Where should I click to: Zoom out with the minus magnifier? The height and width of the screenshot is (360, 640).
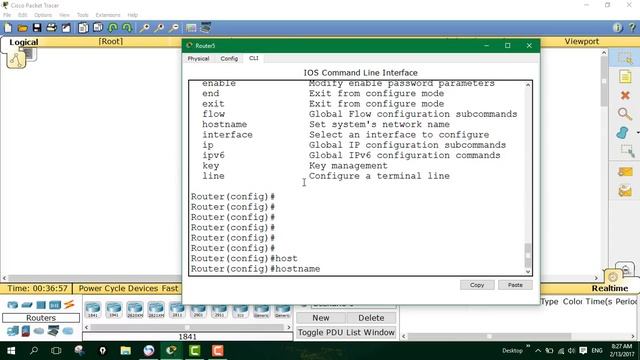(x=174, y=28)
